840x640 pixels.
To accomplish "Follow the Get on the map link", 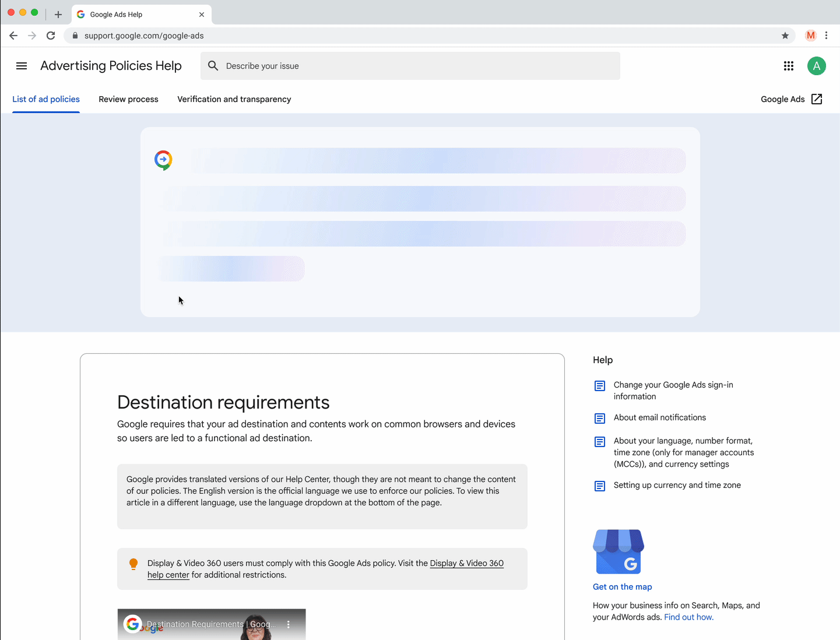I will tap(623, 587).
